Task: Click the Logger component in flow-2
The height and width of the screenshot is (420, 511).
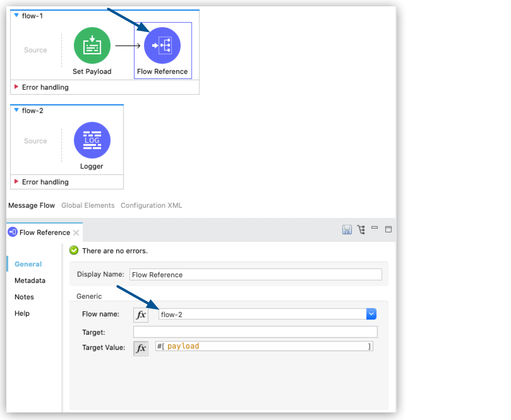Action: tap(92, 140)
